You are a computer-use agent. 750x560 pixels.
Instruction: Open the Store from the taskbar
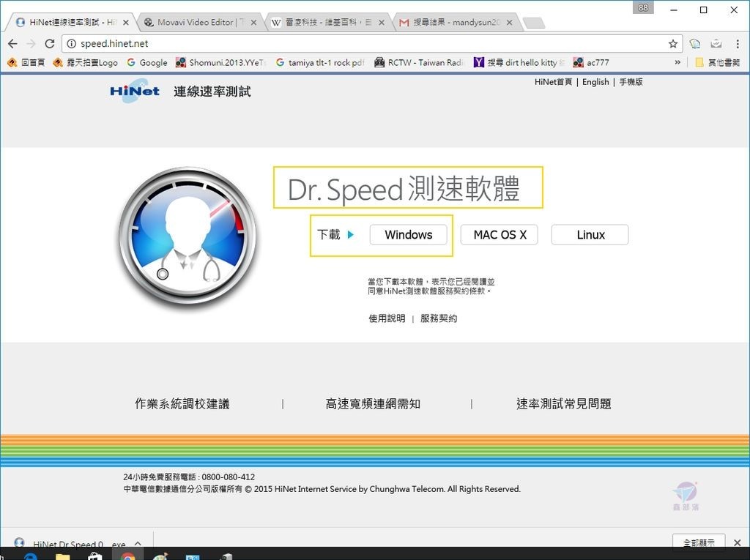tap(95, 556)
